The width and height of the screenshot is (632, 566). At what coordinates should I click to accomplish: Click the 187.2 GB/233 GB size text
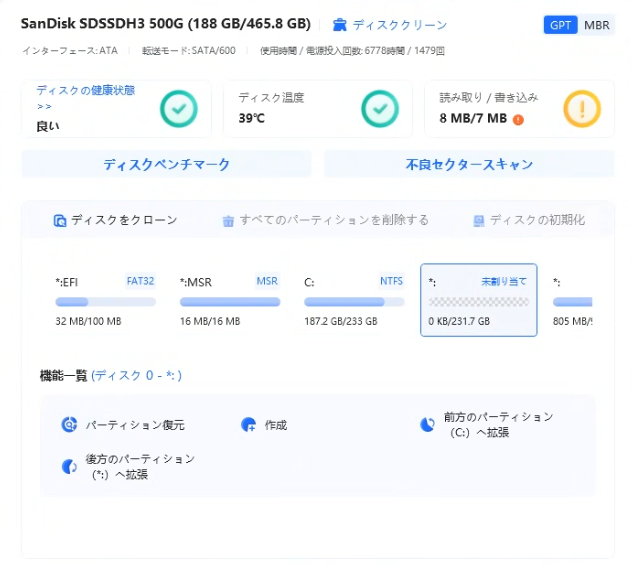341,321
